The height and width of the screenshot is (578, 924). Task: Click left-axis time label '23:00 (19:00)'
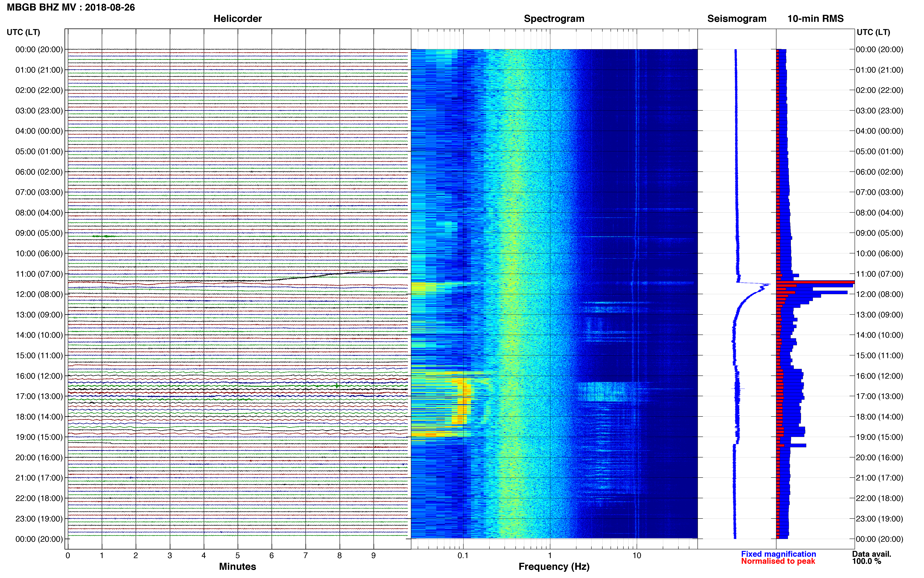click(x=39, y=519)
